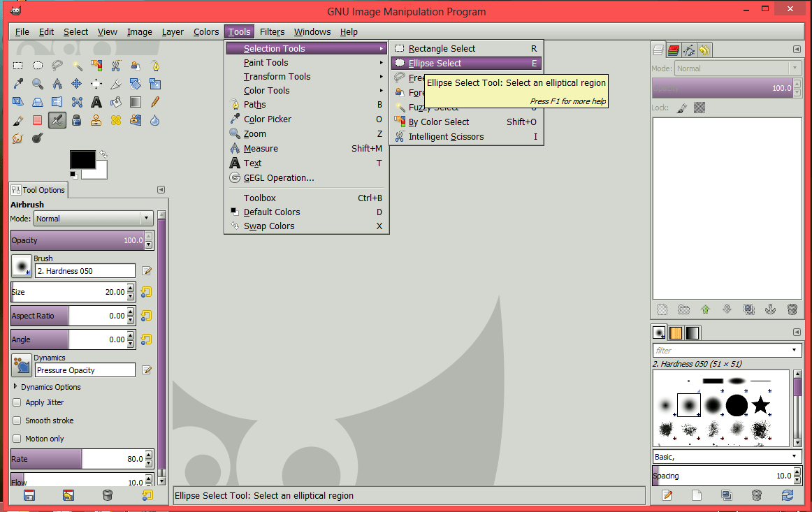Image resolution: width=812 pixels, height=512 pixels.
Task: Switch to the Channels tab
Action: [x=673, y=50]
